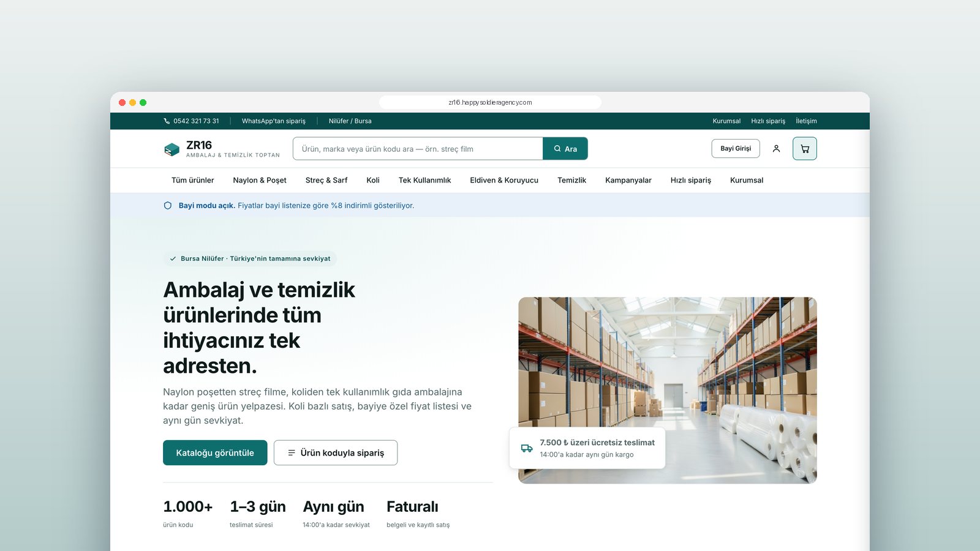
Task: Open the Temizlik category
Action: (572, 181)
